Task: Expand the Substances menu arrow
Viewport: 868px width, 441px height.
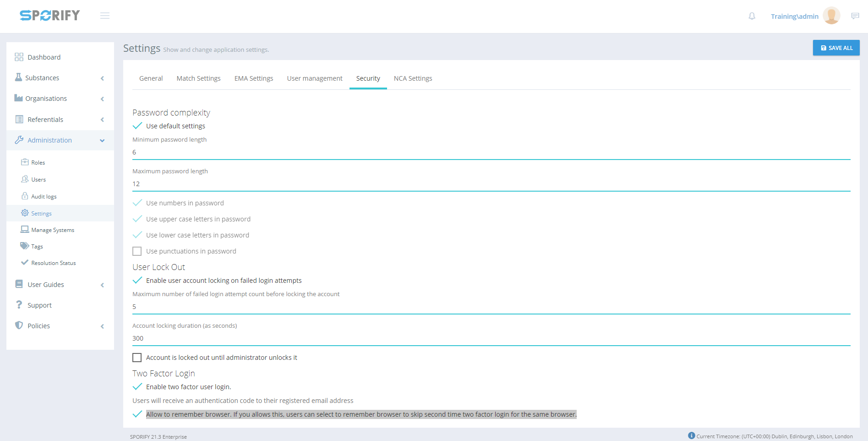Action: (x=102, y=78)
